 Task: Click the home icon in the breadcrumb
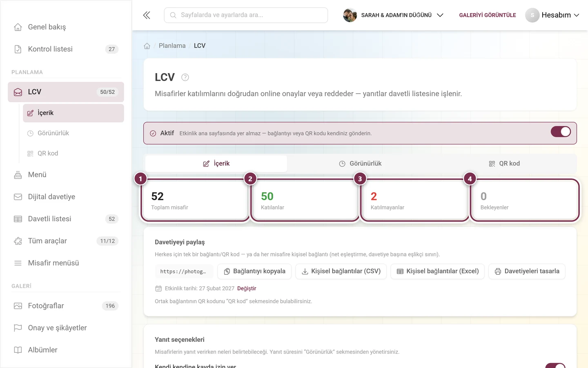click(147, 46)
